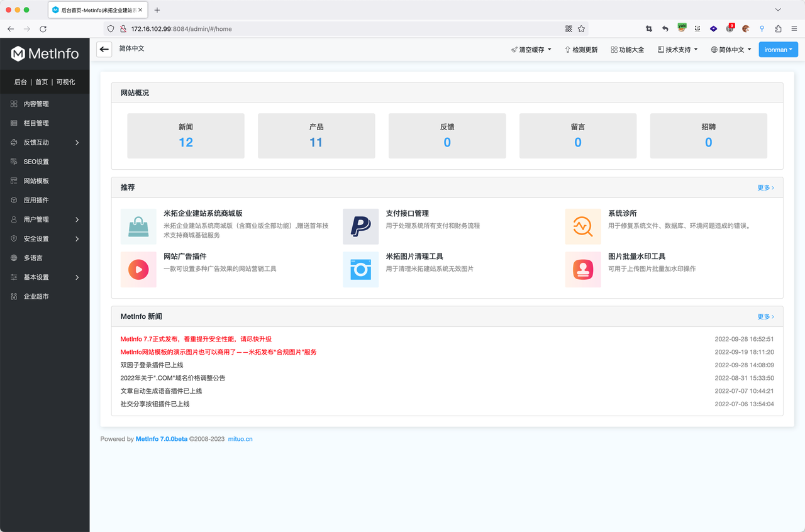Viewport: 805px width, 532px height.
Task: Open the MetInfo 7.0.0beta footer link
Action: click(162, 439)
